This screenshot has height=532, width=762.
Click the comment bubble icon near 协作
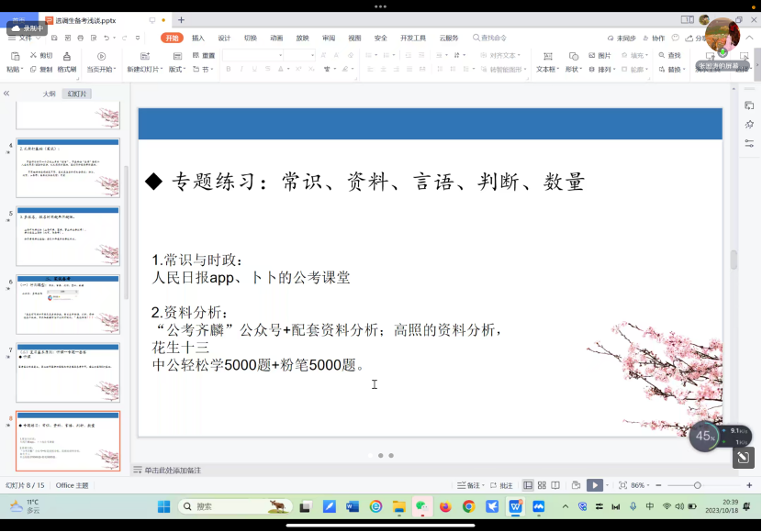coord(675,38)
